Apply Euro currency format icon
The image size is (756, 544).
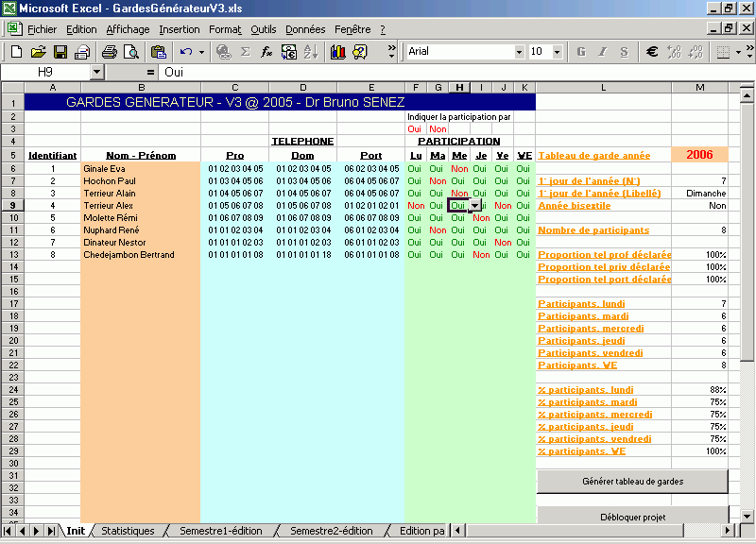tap(652, 52)
